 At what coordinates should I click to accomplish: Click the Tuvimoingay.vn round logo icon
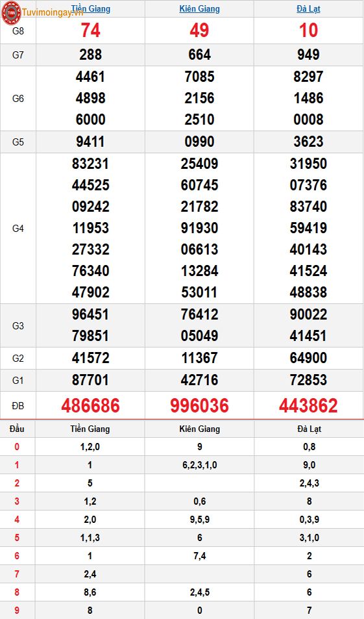(11, 12)
